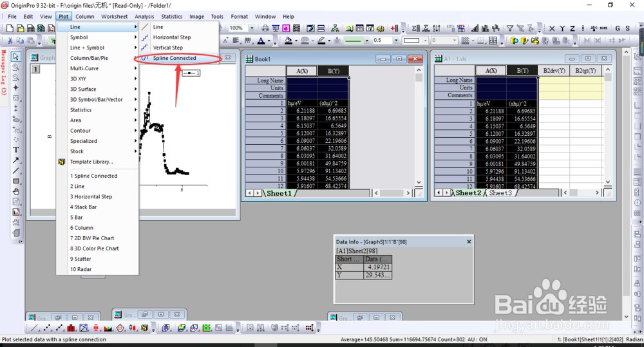
Task: Click the Add Filter funnel icon
Action: tap(509, 28)
